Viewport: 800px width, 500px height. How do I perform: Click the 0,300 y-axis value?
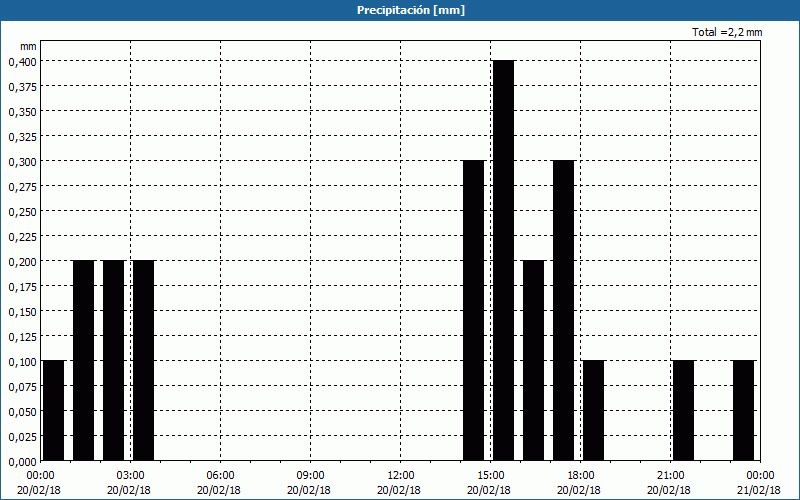coord(22,162)
